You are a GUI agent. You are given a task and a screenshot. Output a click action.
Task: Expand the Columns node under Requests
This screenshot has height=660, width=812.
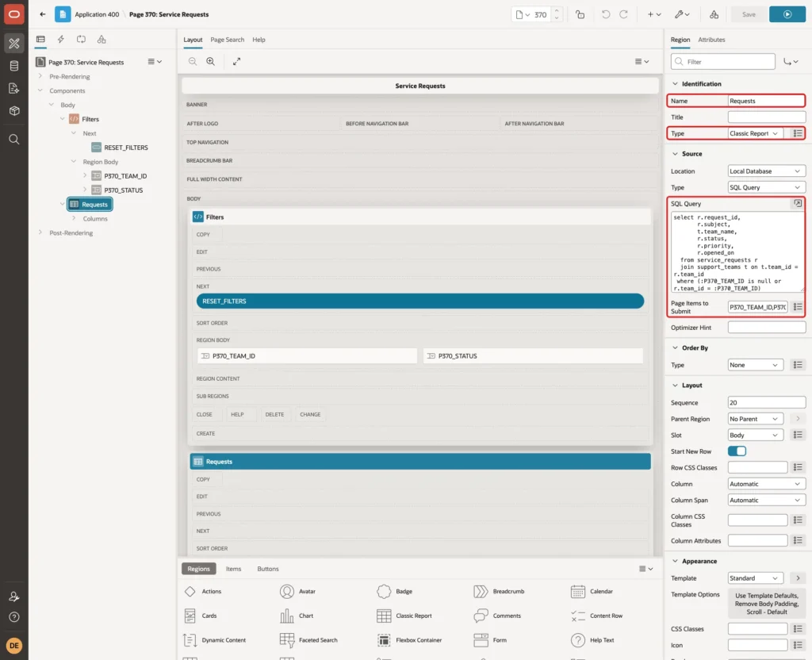[74, 219]
